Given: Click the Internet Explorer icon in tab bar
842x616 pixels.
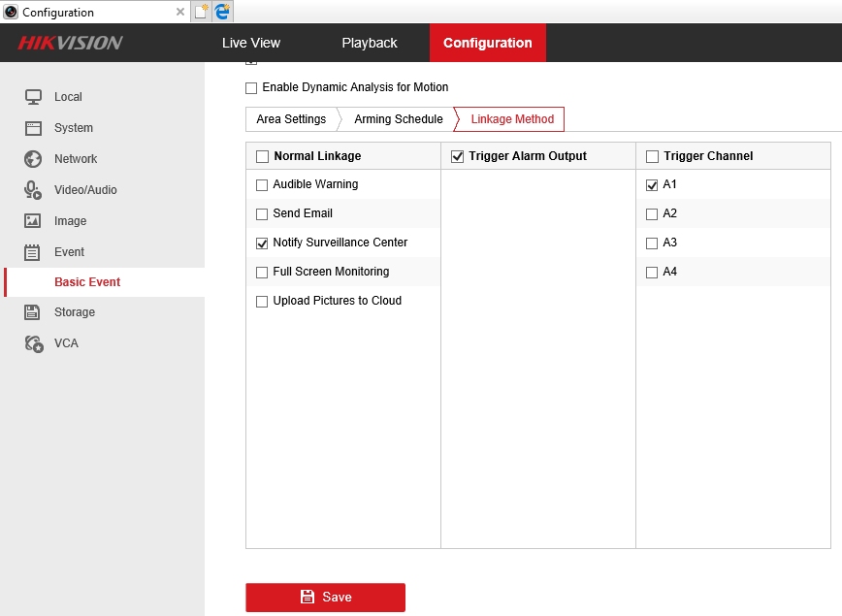Looking at the screenshot, I should coord(222,12).
